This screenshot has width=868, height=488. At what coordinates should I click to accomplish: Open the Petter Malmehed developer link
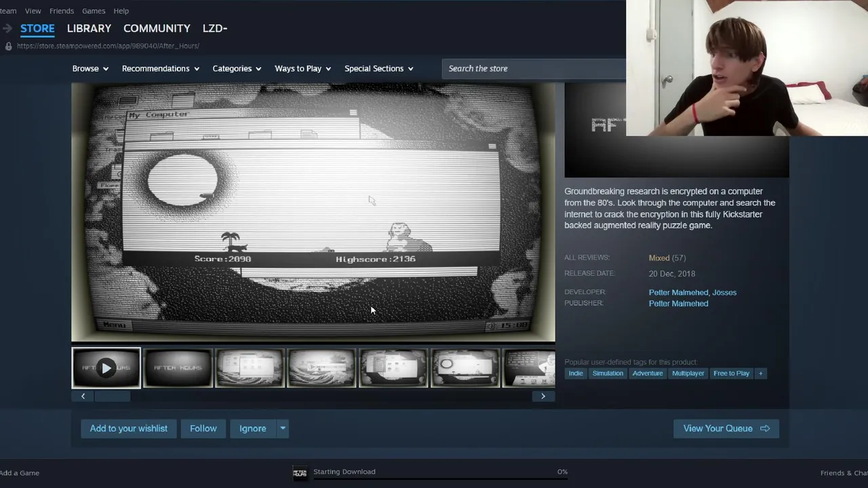point(678,293)
